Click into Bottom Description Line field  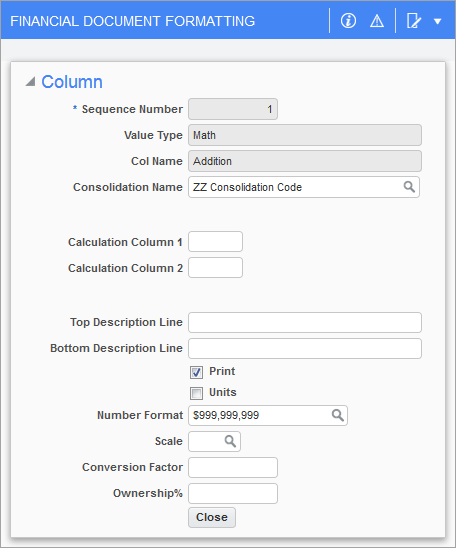(x=305, y=348)
